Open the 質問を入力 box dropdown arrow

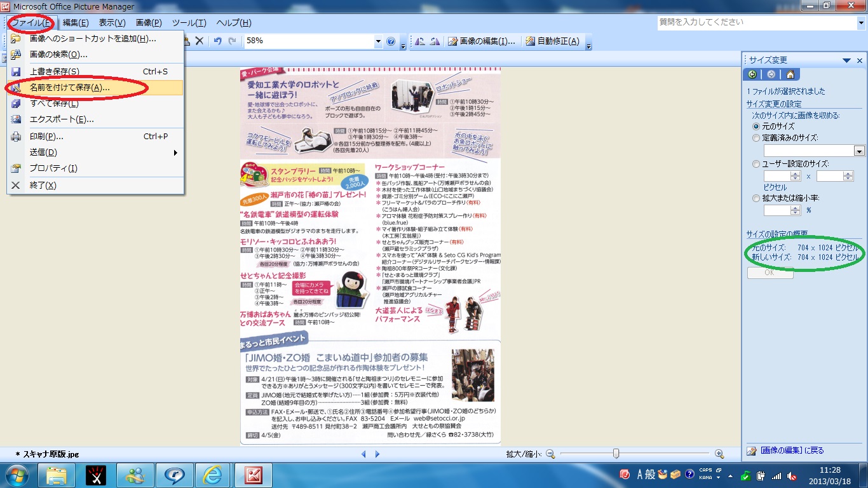point(861,22)
